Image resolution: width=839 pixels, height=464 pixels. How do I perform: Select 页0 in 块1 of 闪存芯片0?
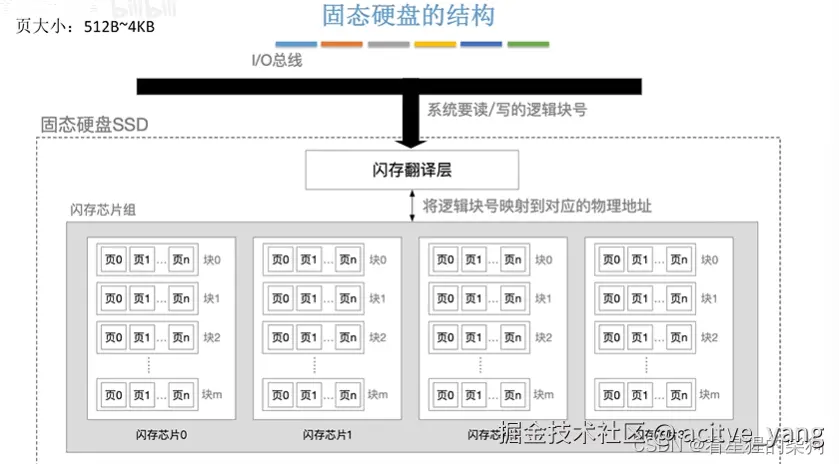tap(114, 298)
